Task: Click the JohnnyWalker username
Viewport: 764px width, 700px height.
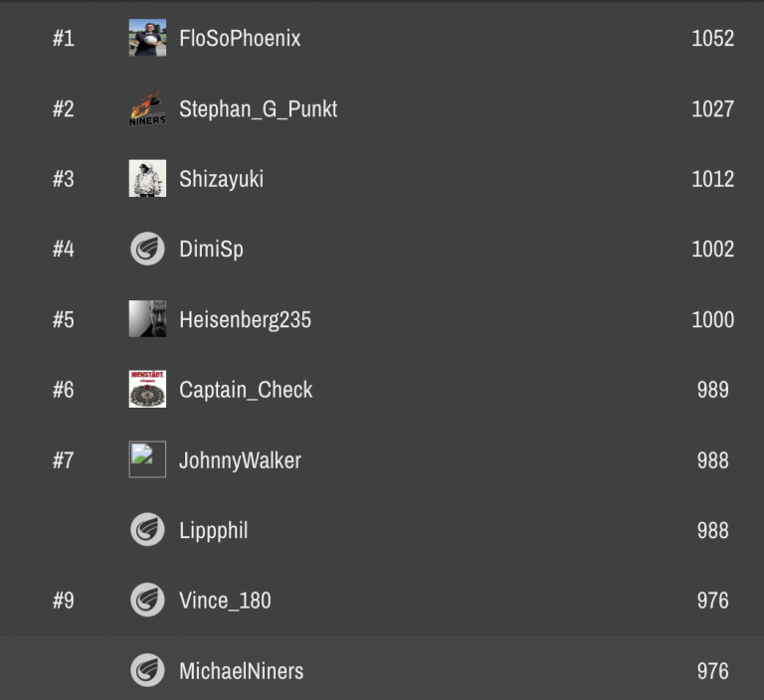Action: click(240, 460)
